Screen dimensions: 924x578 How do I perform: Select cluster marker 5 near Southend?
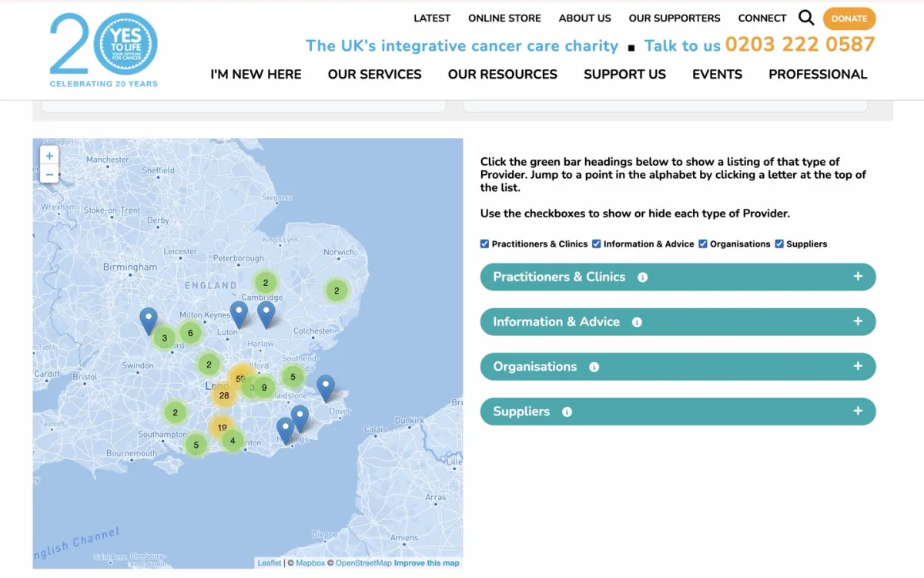tap(293, 377)
